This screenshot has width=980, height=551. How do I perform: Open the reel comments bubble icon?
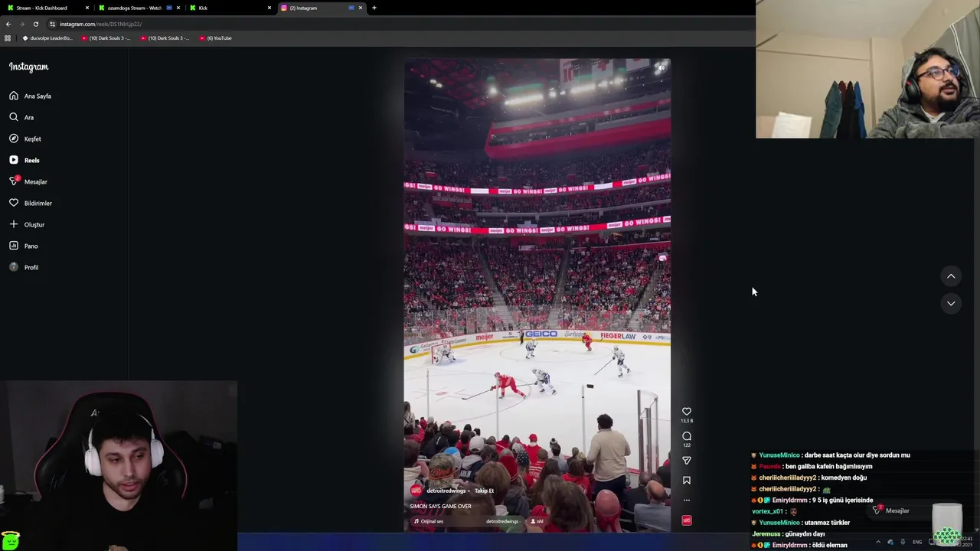pos(687,435)
